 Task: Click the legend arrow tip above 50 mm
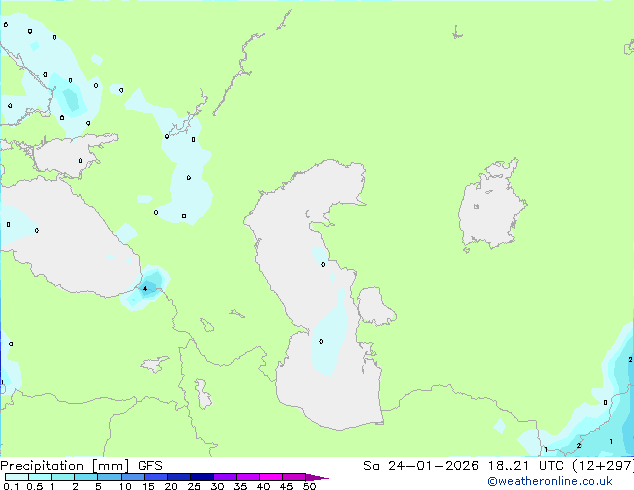[x=317, y=477]
